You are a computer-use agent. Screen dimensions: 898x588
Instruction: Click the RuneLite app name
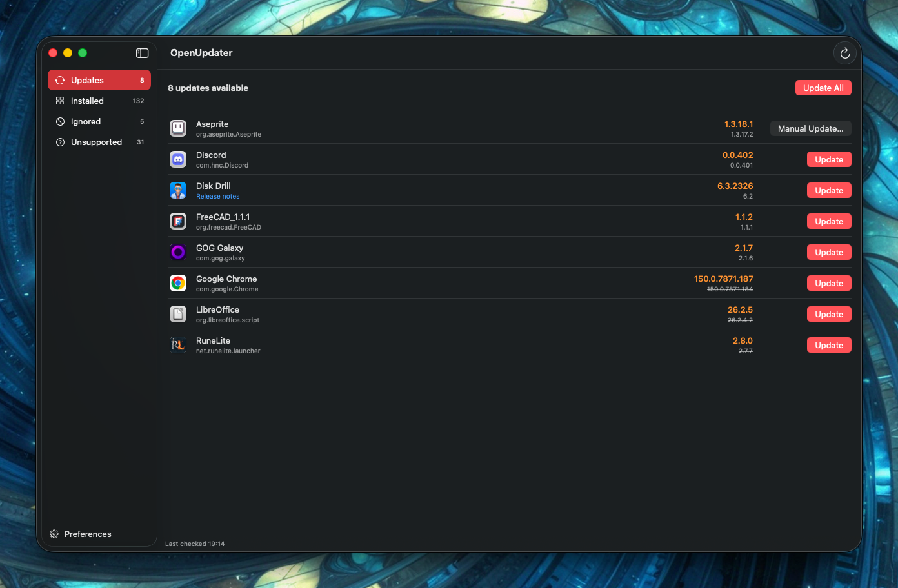click(213, 340)
